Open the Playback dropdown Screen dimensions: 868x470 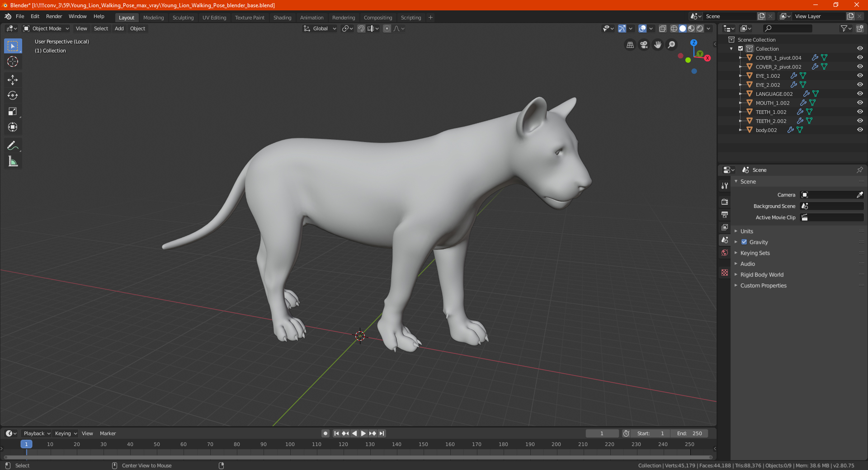[37, 433]
